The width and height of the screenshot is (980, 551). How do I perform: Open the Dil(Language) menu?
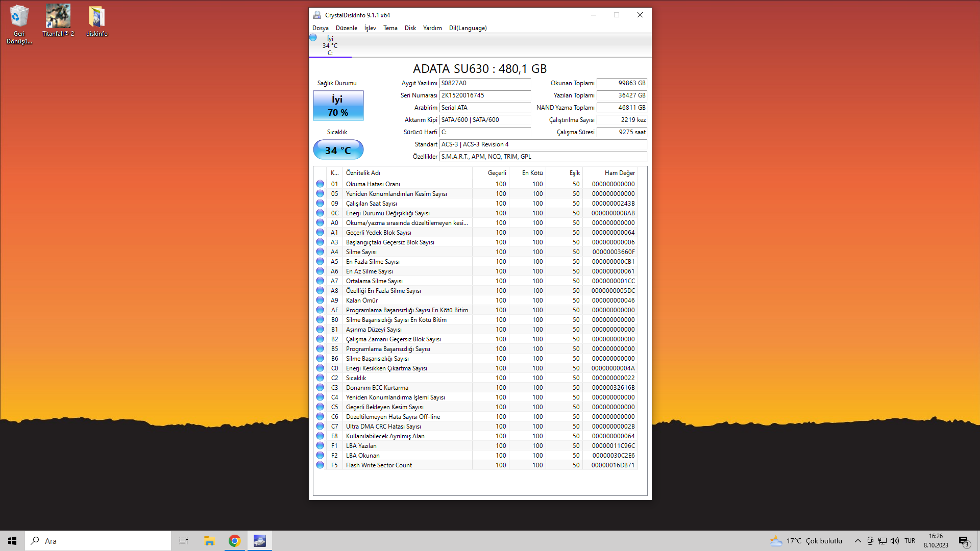[468, 28]
